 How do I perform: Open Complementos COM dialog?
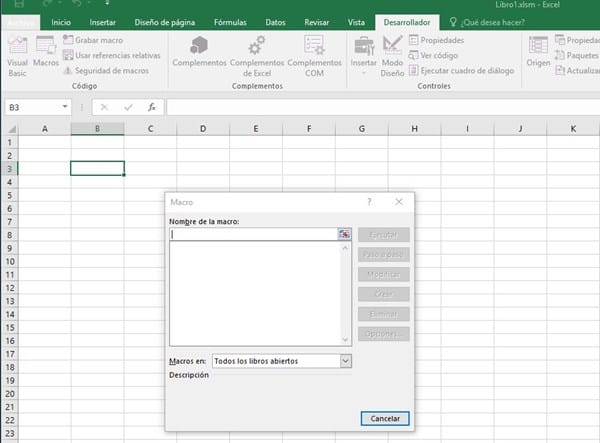(x=315, y=52)
